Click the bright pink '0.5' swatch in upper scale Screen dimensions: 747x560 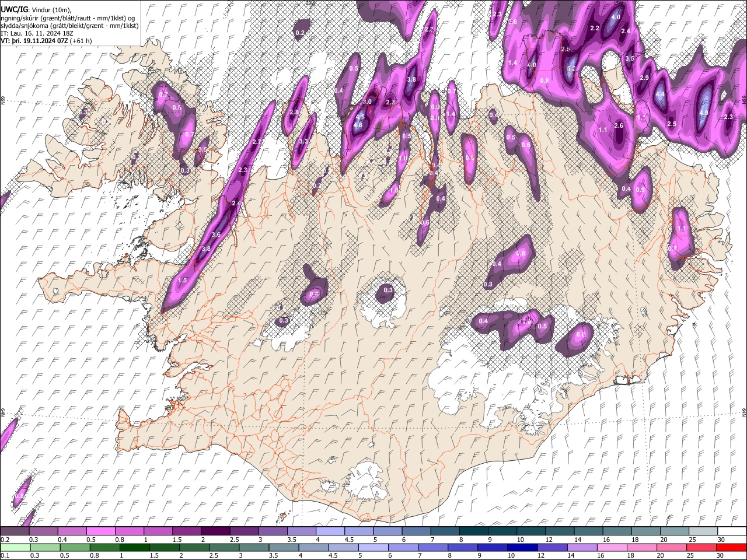(101, 531)
